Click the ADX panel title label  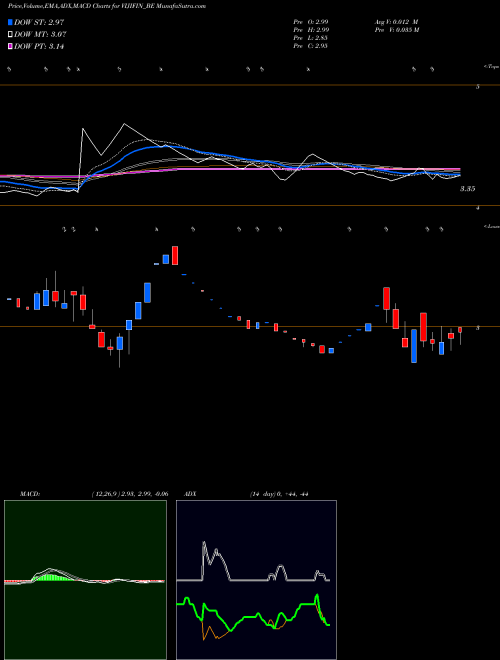coord(190,494)
